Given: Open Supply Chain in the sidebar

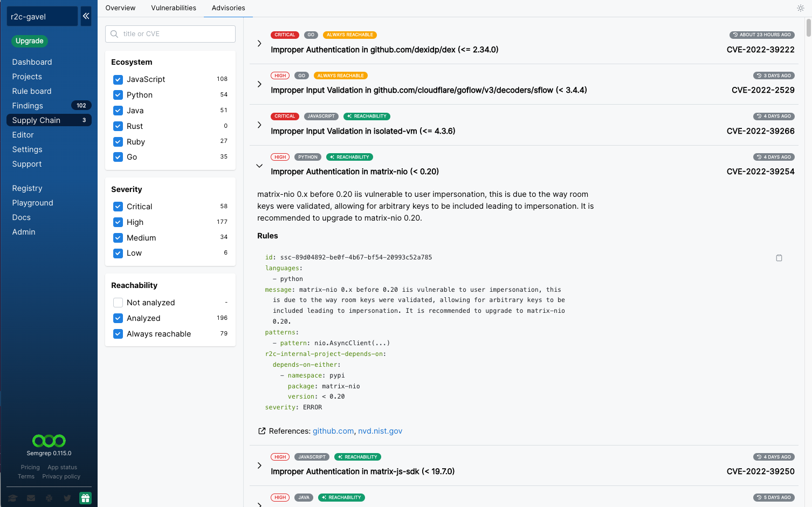Looking at the screenshot, I should [x=49, y=120].
